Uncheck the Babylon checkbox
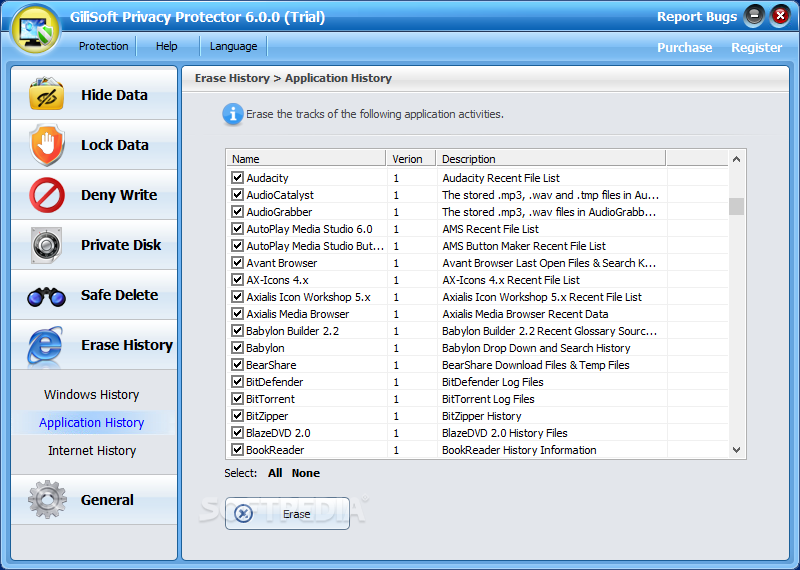Screen dimensions: 800x570 coord(237,348)
